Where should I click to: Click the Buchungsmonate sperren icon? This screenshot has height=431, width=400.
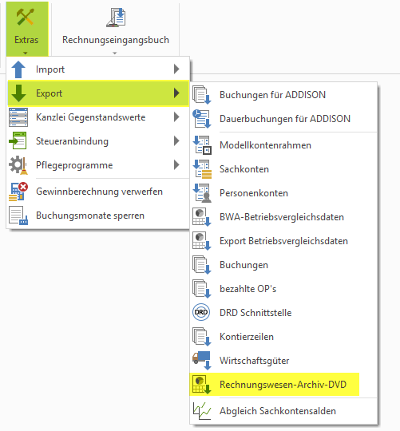[x=18, y=215]
